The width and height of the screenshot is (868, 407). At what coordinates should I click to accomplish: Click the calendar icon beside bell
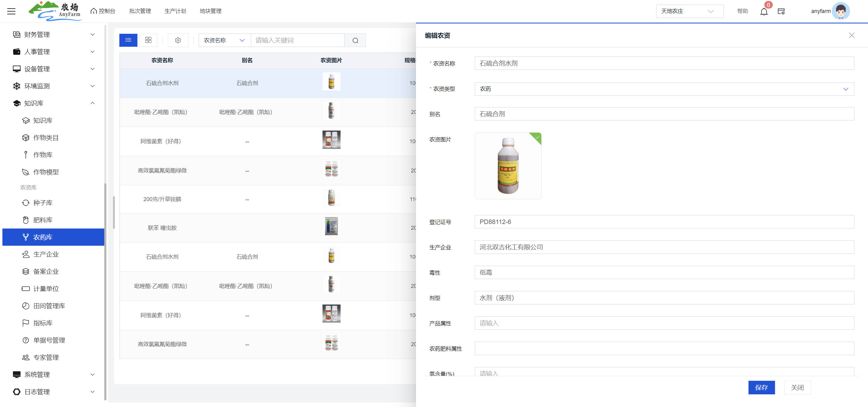click(x=781, y=11)
